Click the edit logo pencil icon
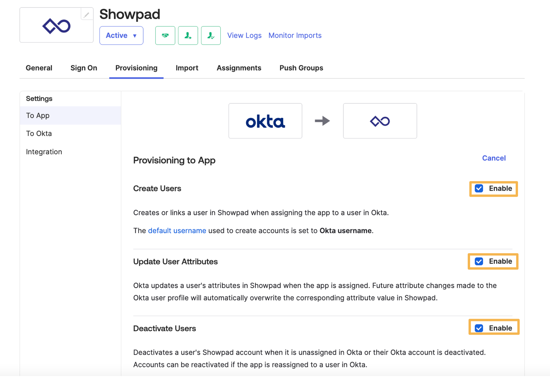The image size is (550, 392). pos(87,15)
